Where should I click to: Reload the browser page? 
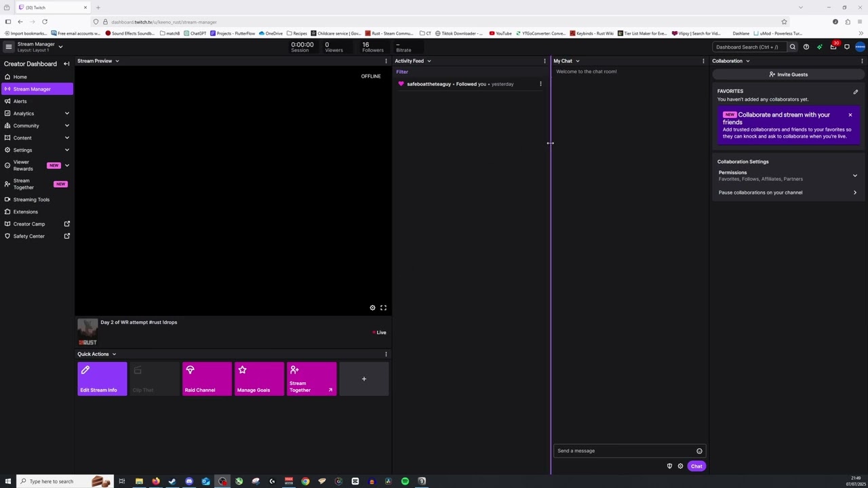45,22
